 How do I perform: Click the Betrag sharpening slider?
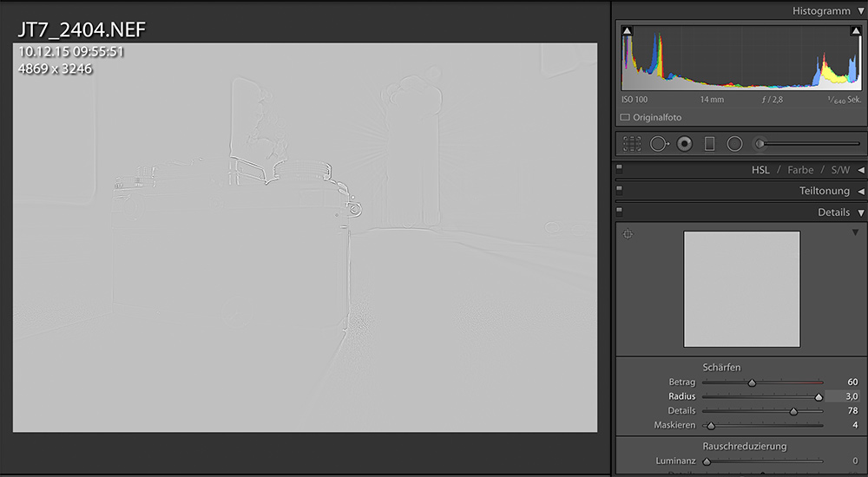[x=752, y=382]
